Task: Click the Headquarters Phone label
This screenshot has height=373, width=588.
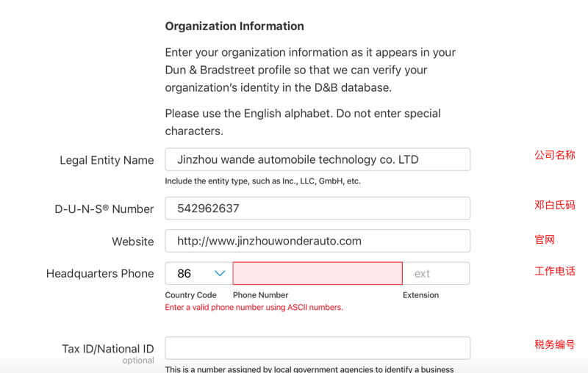Action: (100, 274)
